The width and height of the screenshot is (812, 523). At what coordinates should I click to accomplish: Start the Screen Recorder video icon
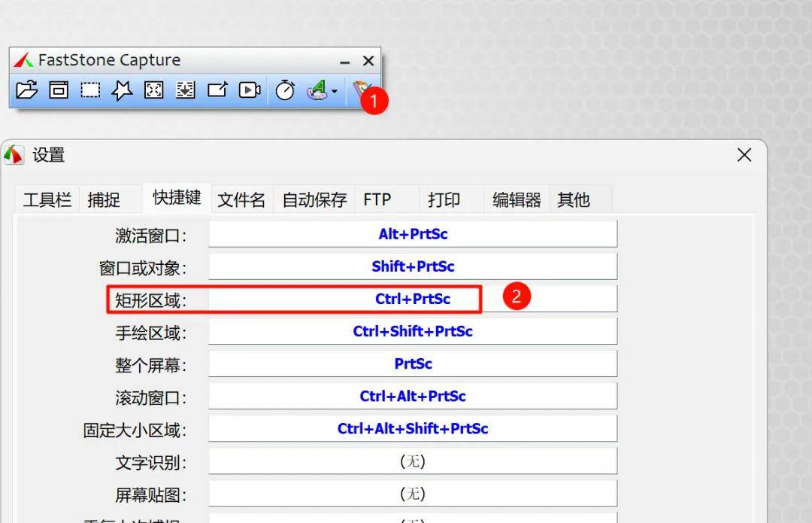[x=250, y=90]
